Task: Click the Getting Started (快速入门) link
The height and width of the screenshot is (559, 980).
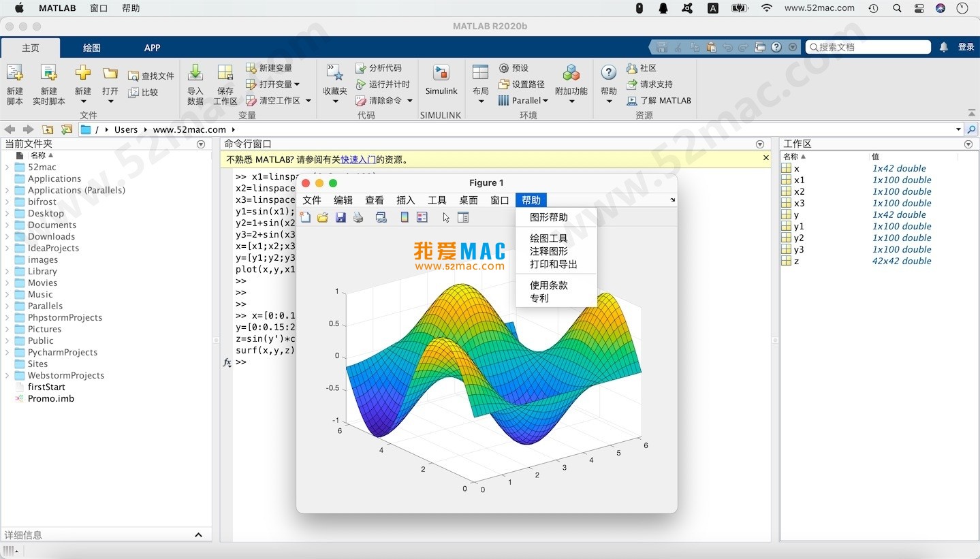Action: click(x=358, y=160)
